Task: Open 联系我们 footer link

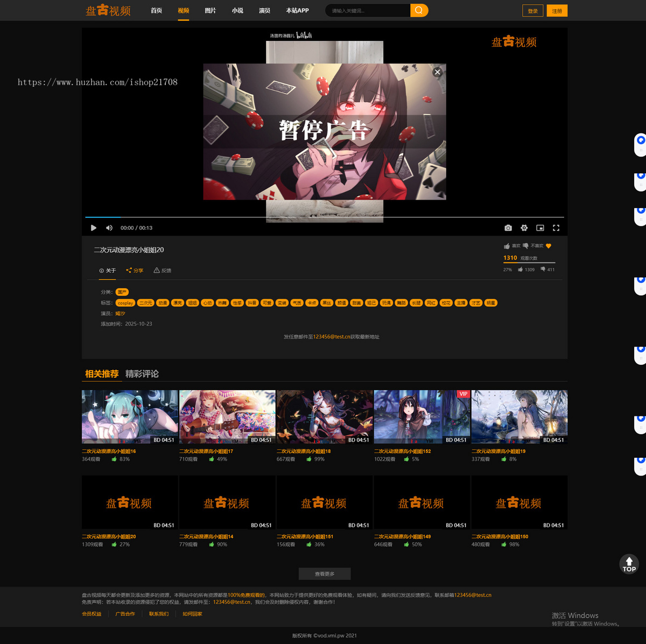Action: point(159,614)
